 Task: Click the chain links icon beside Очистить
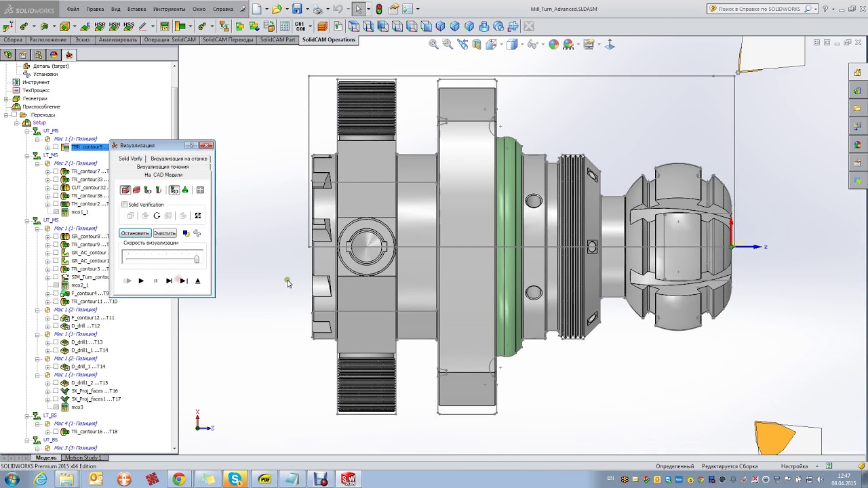(197, 233)
